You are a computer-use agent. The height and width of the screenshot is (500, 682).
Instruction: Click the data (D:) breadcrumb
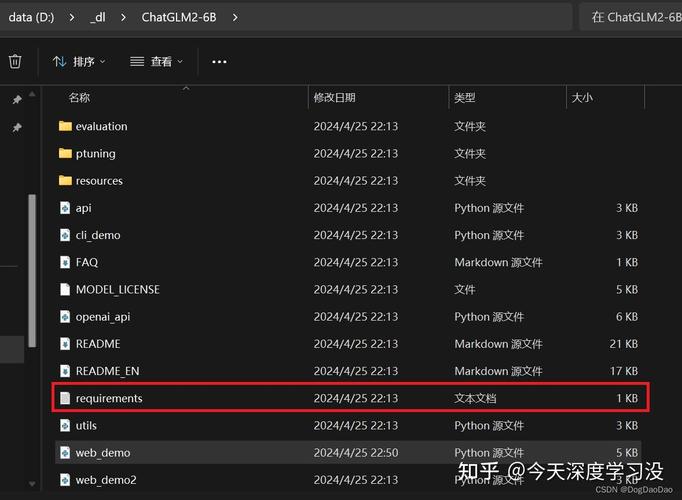[x=31, y=17]
